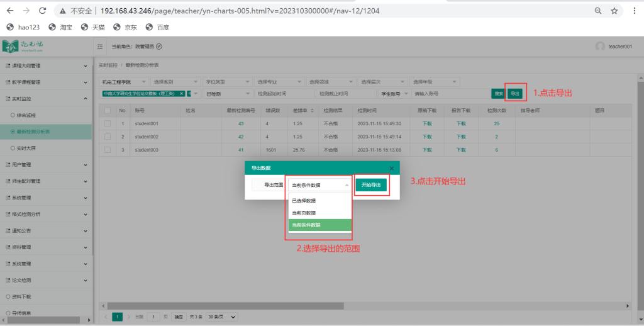Check the box for student003 row
Viewport: 644px width, 326px height.
point(108,149)
